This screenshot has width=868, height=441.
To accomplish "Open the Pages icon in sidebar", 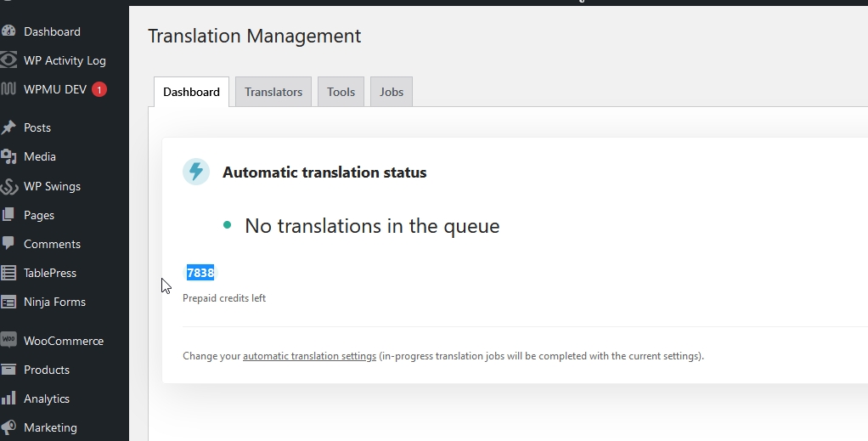I will 8,215.
